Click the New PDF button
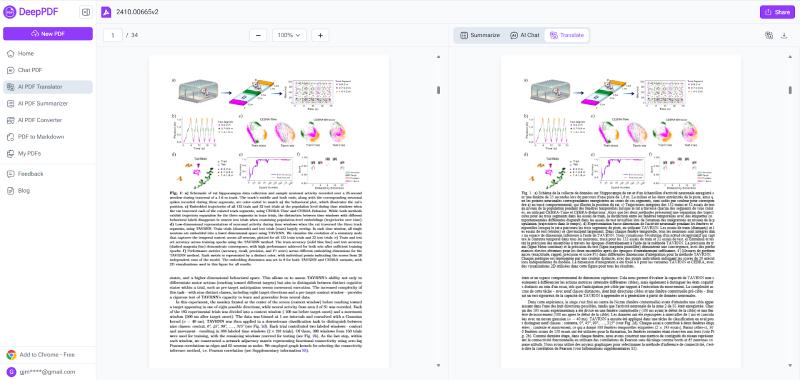 pyautogui.click(x=48, y=34)
